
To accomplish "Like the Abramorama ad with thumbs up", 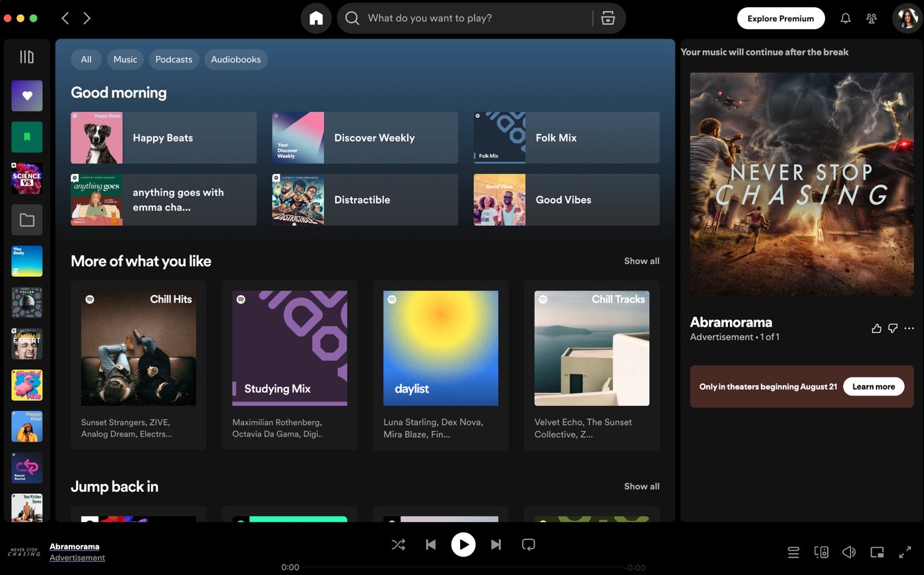I will 876,328.
